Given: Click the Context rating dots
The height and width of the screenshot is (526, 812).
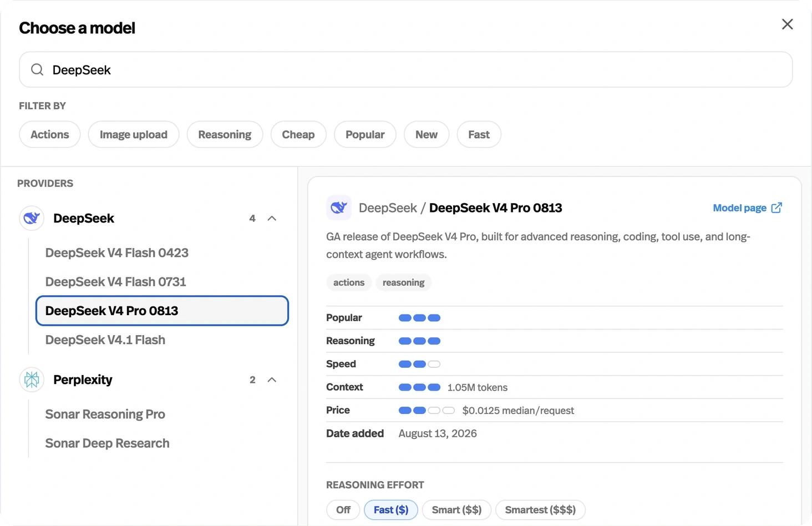Looking at the screenshot, I should (419, 387).
